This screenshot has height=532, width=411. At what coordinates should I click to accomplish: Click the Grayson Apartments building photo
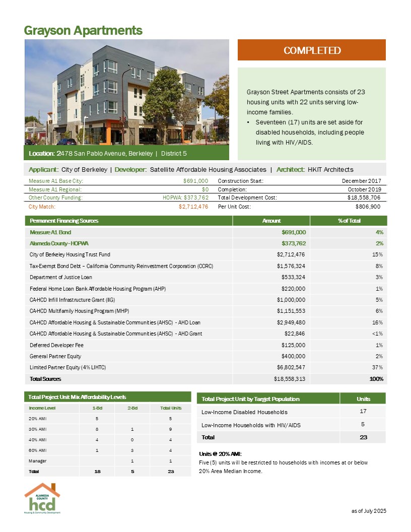pos(127,92)
